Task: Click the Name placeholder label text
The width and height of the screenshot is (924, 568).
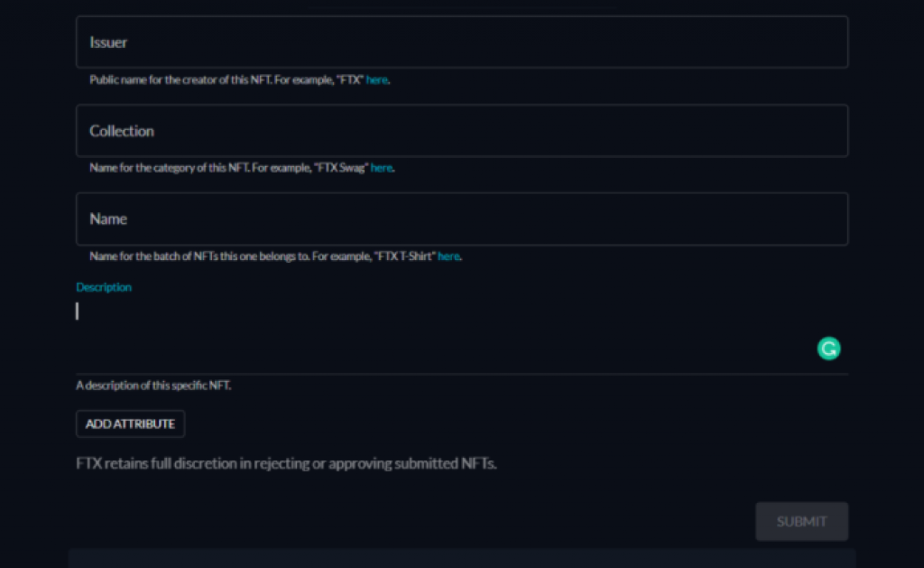Action: pyautogui.click(x=108, y=219)
